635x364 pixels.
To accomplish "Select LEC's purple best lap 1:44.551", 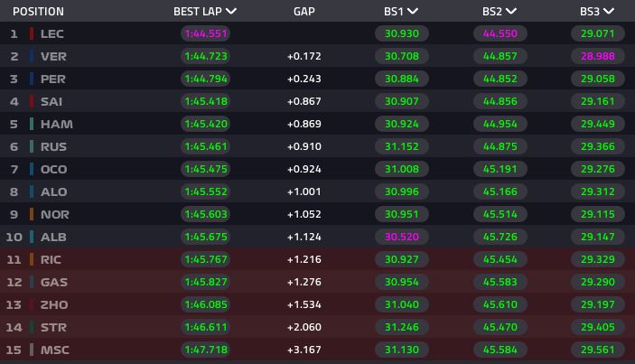I will click(x=206, y=33).
